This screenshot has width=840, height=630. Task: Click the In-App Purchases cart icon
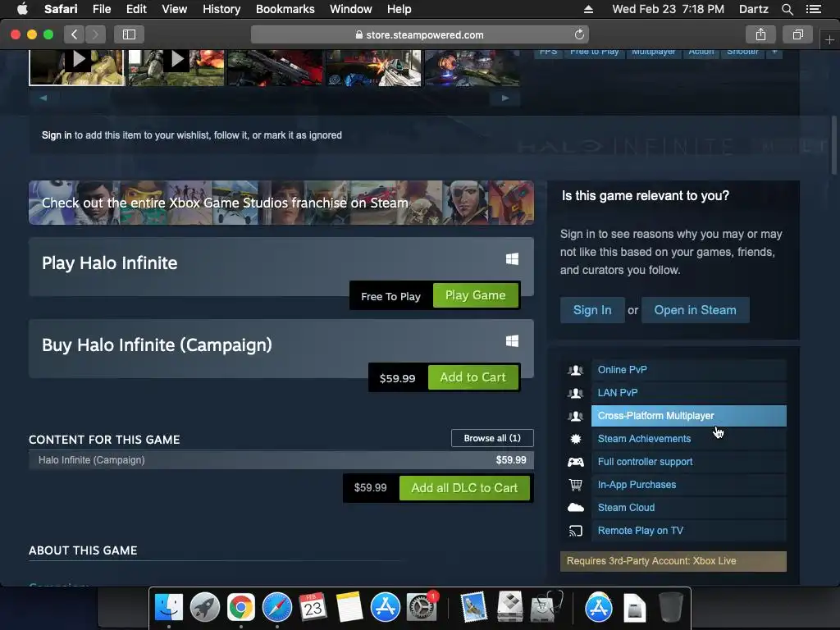pyautogui.click(x=575, y=485)
